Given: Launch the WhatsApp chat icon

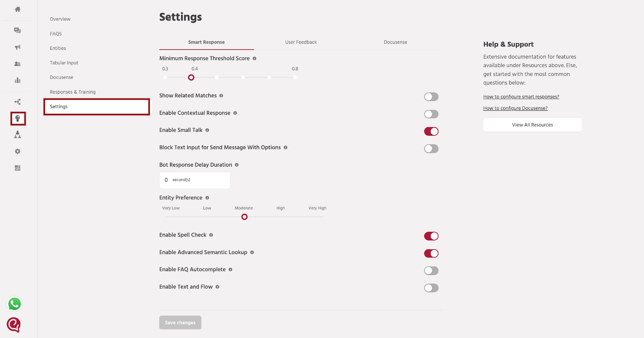Looking at the screenshot, I should tap(14, 304).
